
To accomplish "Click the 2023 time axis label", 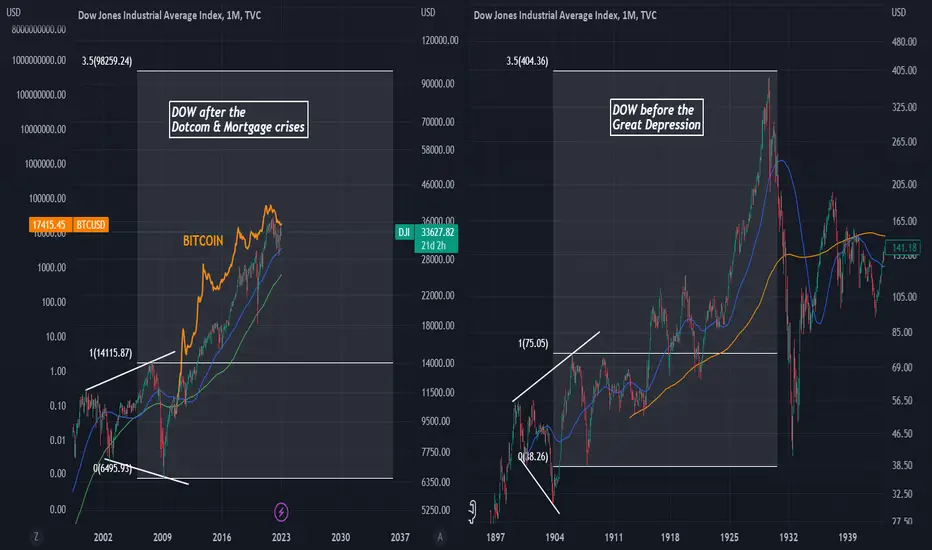I will tap(281, 537).
